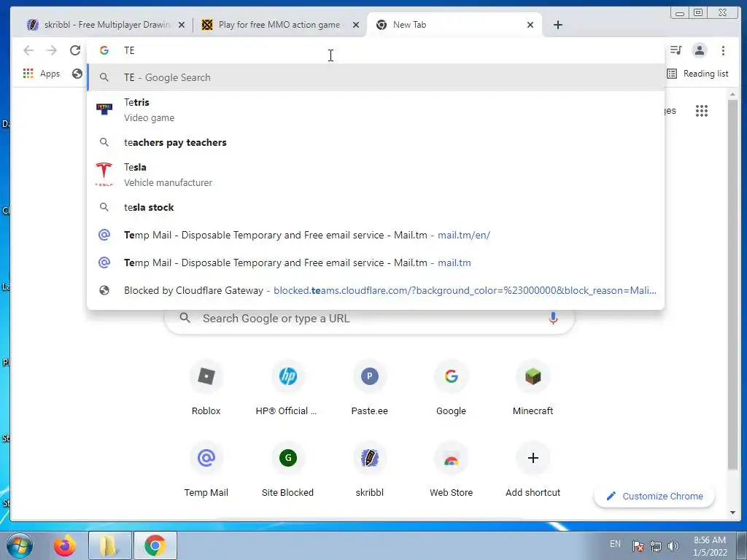
Task: Select tesla stock suggestion
Action: coord(376,207)
